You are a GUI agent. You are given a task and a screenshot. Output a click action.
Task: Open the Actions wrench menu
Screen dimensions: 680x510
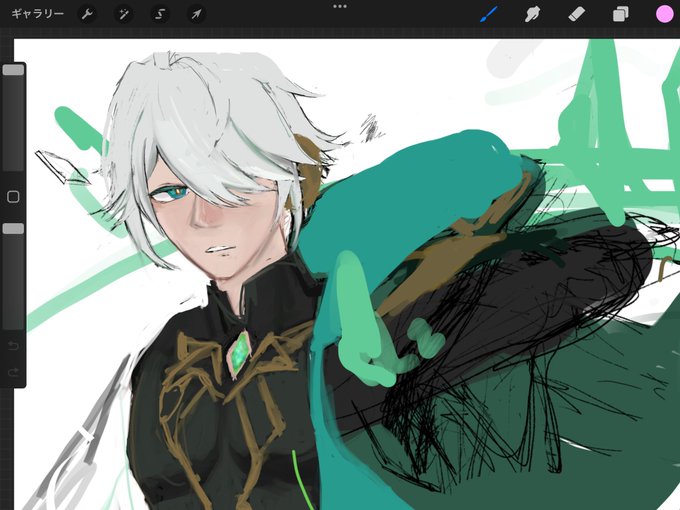[x=87, y=14]
